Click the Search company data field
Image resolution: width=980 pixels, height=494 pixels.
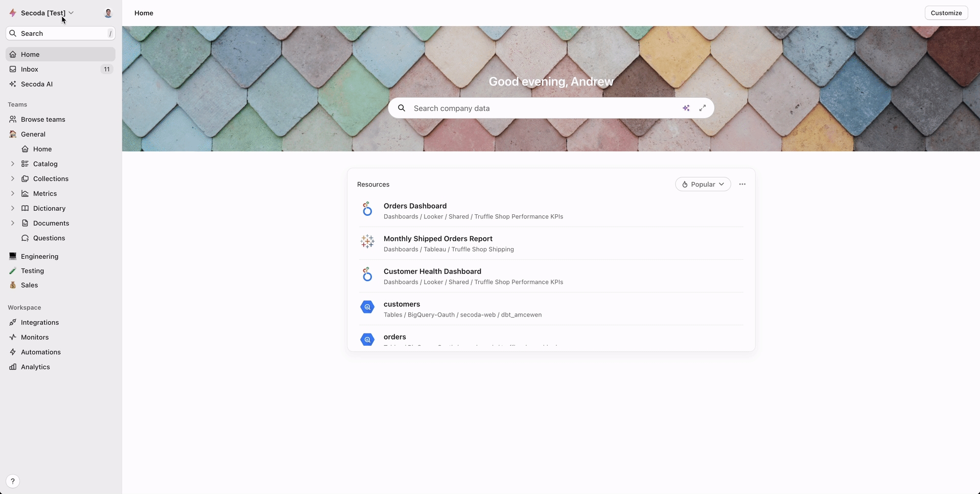point(542,108)
